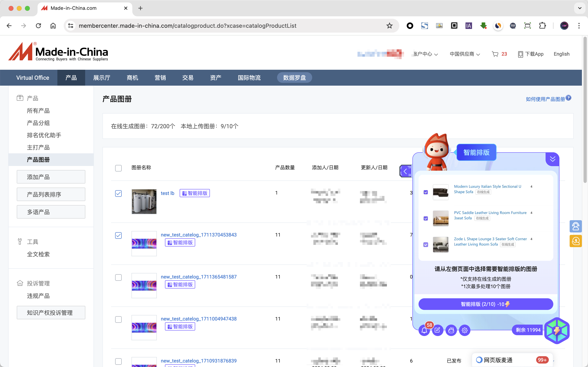
Task: Click new_test_catelog_1711370453843 catalog thumbnail
Action: coord(144,243)
